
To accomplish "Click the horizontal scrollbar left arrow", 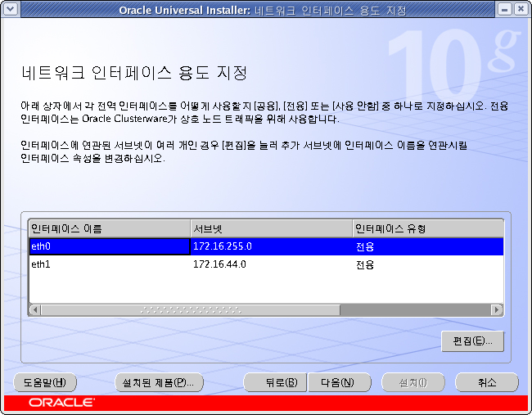I will point(35,309).
